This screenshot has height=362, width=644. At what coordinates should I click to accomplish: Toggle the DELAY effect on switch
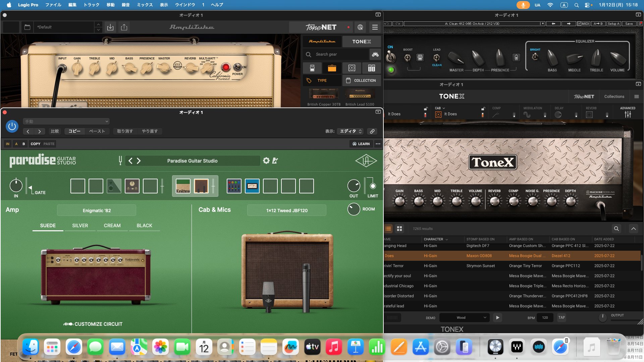pos(576,115)
